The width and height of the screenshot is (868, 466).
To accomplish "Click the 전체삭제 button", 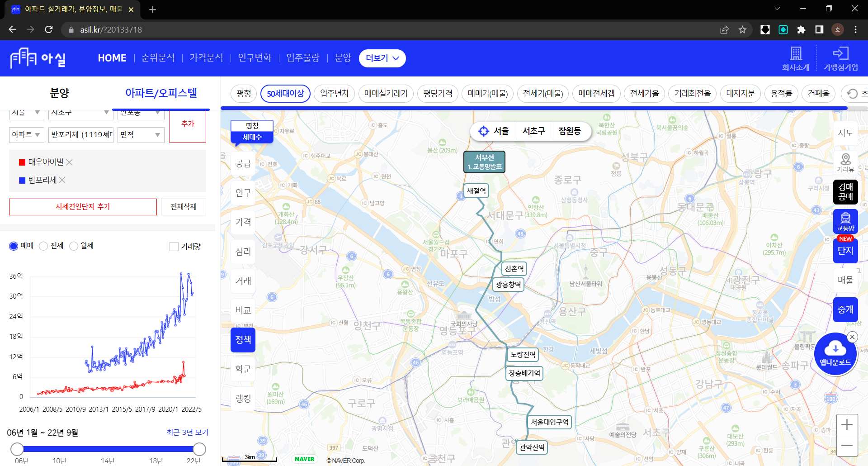I will point(184,207).
